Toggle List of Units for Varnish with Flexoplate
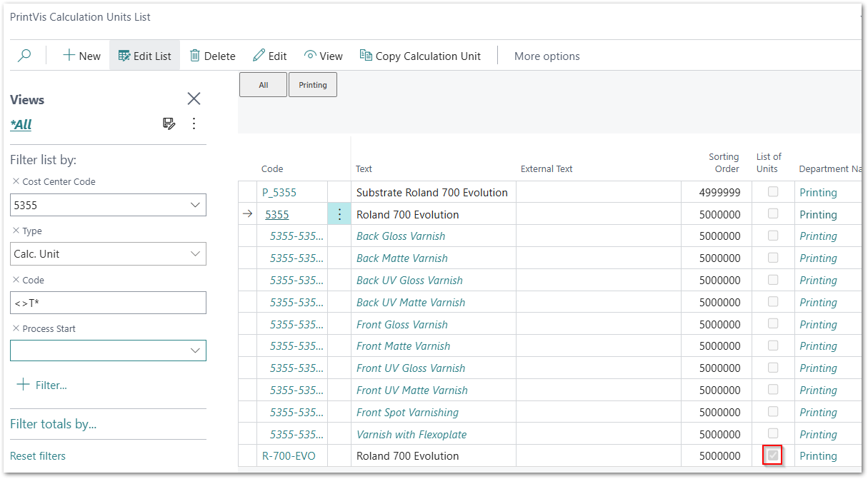Viewport: 868px width, 479px height. point(773,433)
